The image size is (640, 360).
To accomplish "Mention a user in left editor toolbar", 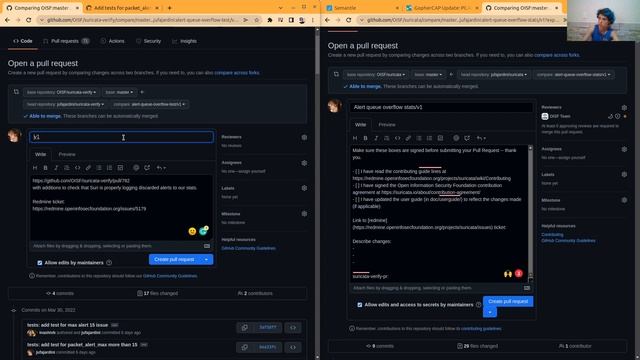I will 136,168.
